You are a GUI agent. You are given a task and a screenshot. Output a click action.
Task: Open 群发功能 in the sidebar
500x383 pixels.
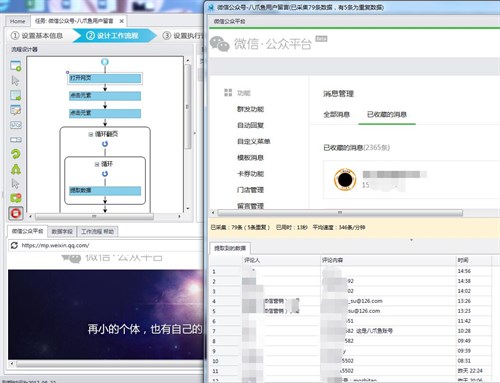[x=250, y=109]
